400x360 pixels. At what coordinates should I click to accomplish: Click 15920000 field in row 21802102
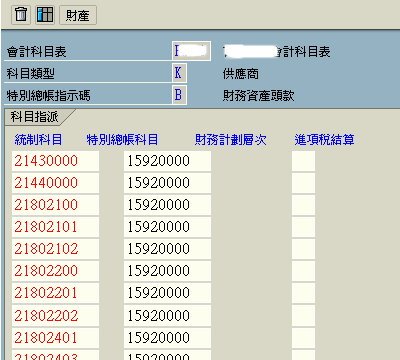(x=167, y=249)
